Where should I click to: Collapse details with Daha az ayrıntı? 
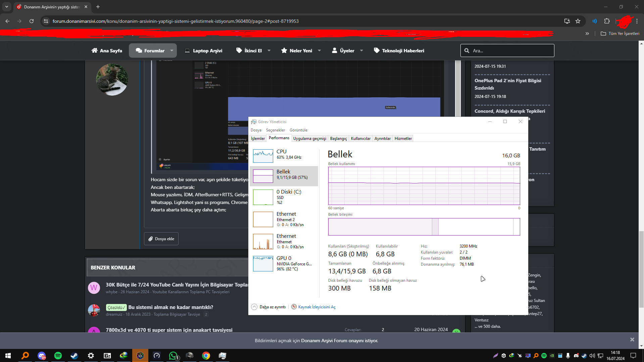[x=268, y=307]
